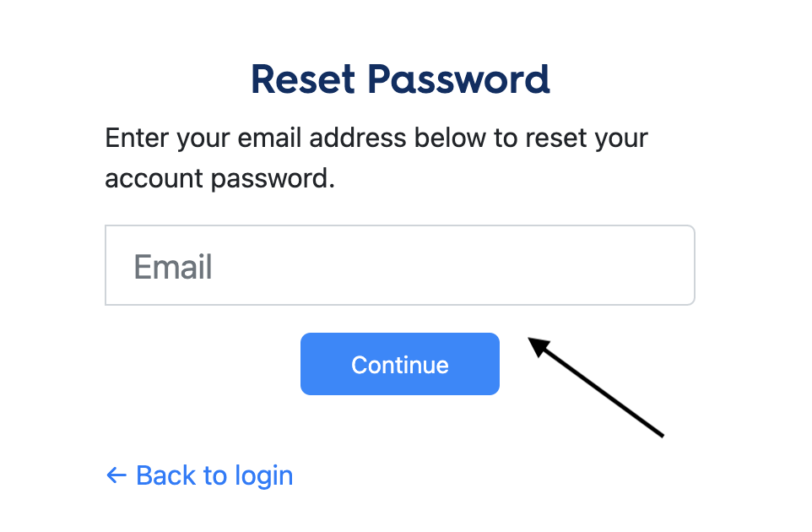812x532 pixels.
Task: Click the word Email inside the text field
Action: (173, 267)
